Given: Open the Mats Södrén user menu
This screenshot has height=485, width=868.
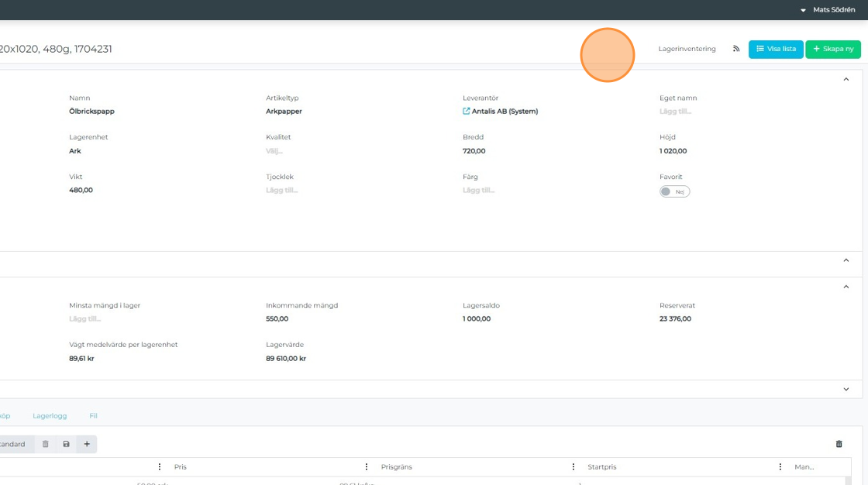Looking at the screenshot, I should point(828,10).
